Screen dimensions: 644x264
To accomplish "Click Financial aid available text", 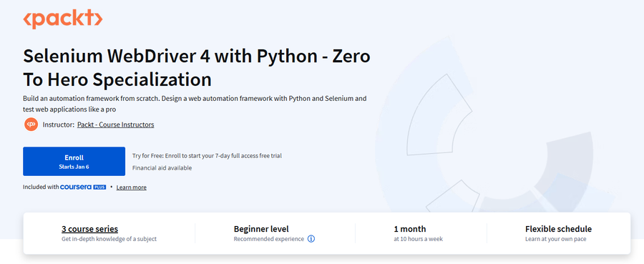I will pos(162,168).
